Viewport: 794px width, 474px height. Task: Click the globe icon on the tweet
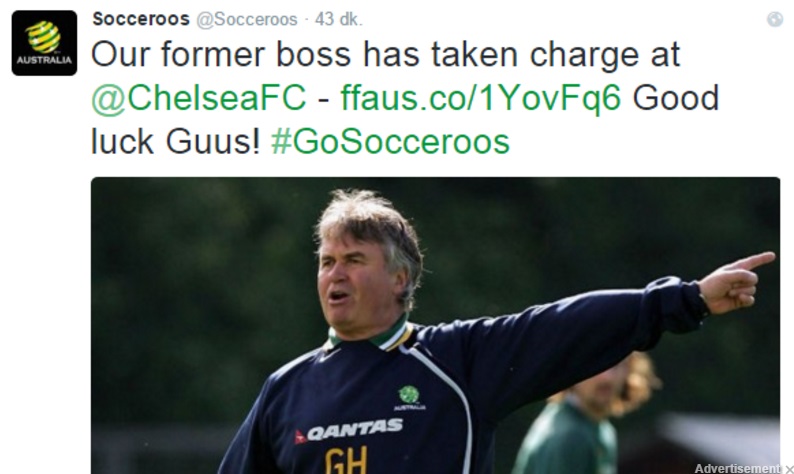(774, 19)
